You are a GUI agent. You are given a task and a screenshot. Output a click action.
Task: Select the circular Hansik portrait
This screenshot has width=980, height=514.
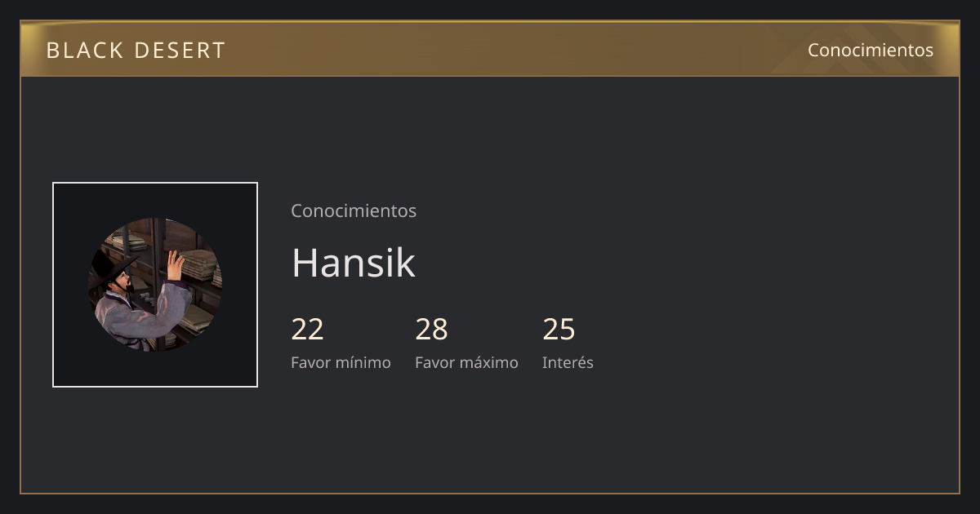(x=155, y=285)
